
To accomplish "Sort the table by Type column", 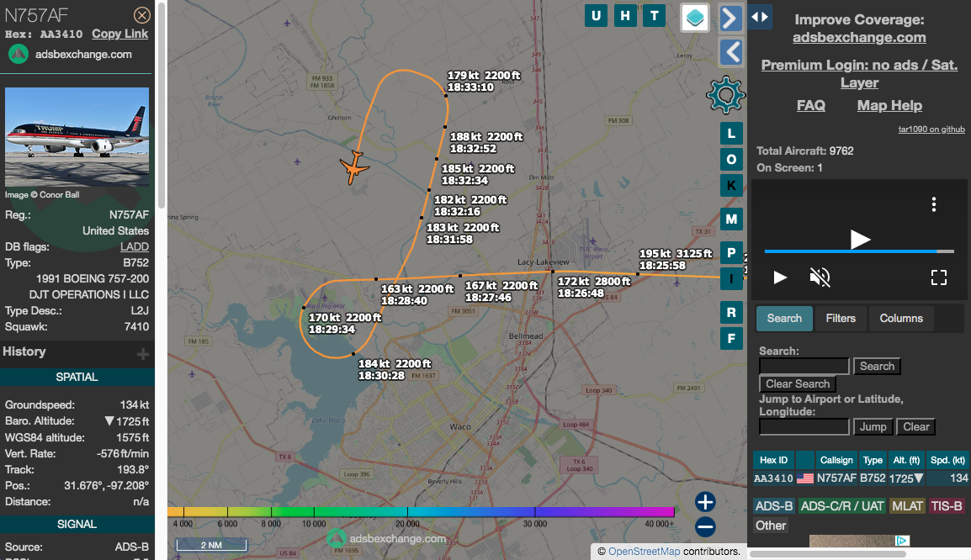I will click(x=873, y=461).
